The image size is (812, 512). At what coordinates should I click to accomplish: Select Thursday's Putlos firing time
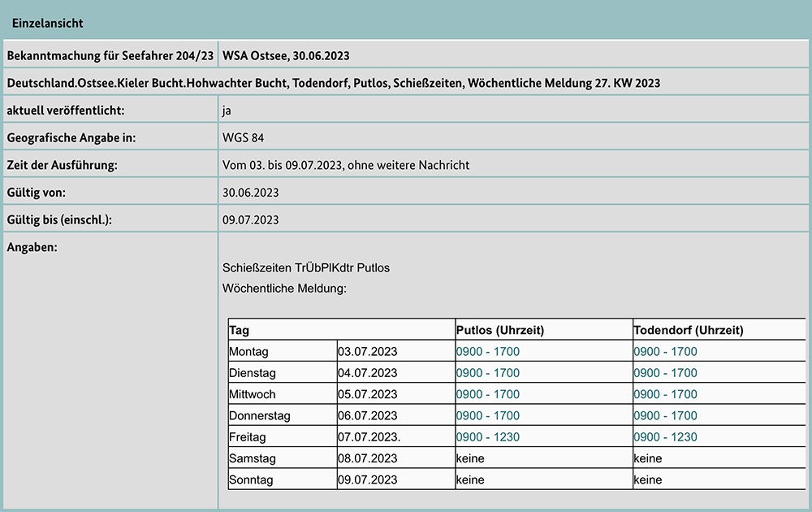tap(487, 415)
